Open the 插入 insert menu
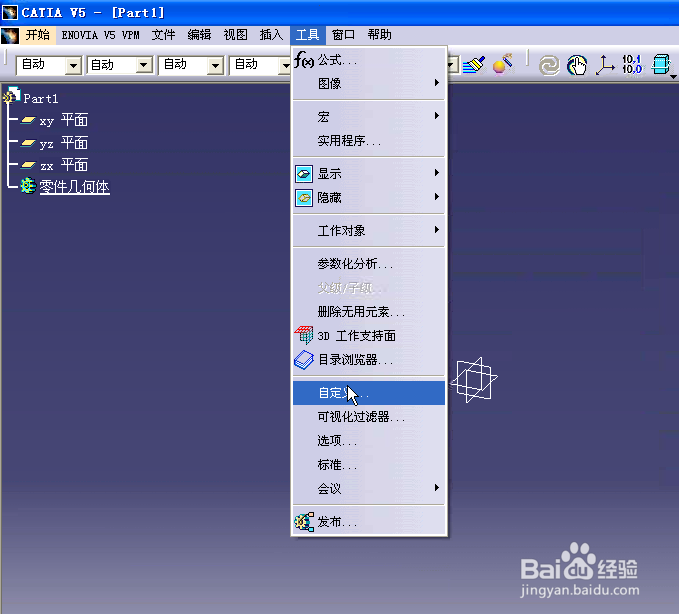 point(272,35)
